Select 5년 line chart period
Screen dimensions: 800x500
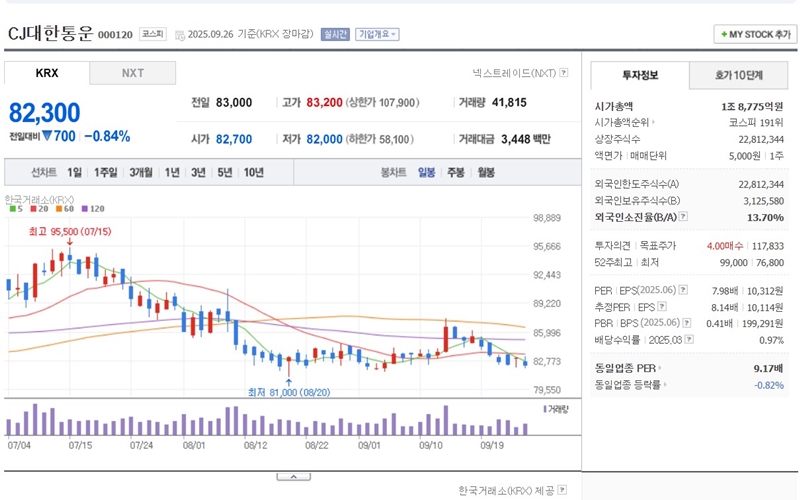coord(224,172)
